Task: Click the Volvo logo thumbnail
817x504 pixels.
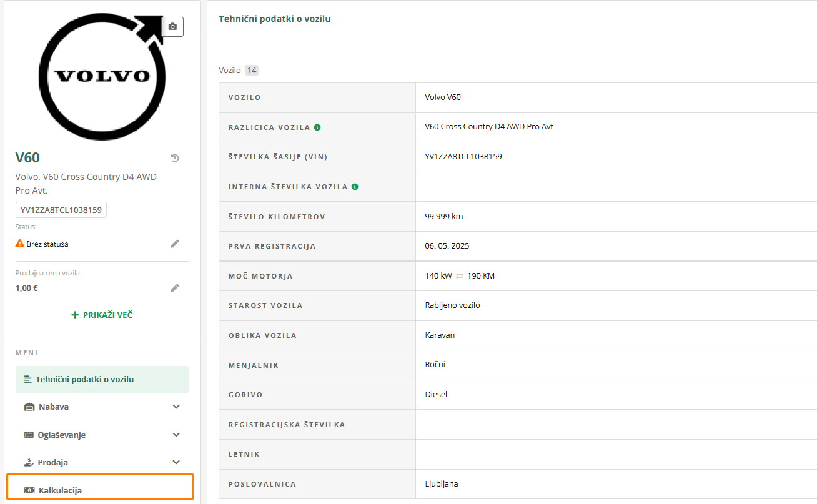Action: click(102, 78)
